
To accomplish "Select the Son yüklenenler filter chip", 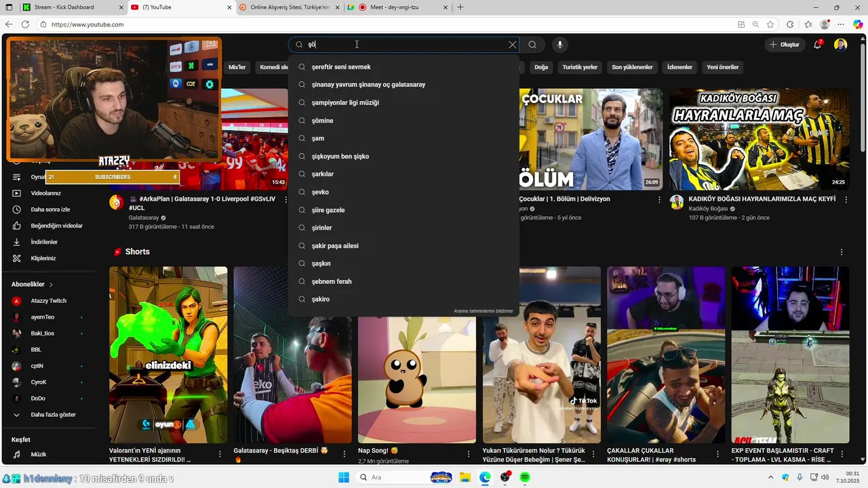I will tap(632, 67).
